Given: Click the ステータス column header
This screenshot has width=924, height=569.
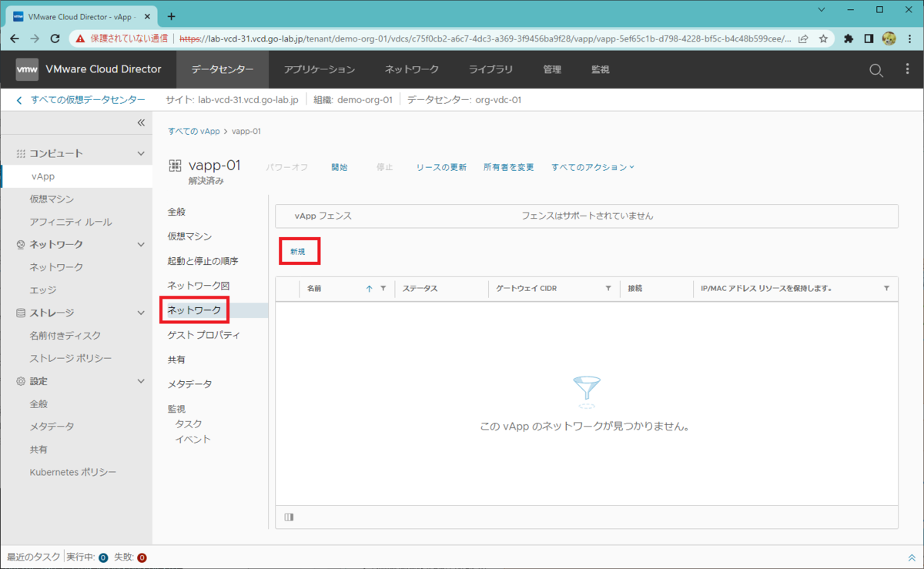Looking at the screenshot, I should [x=420, y=288].
